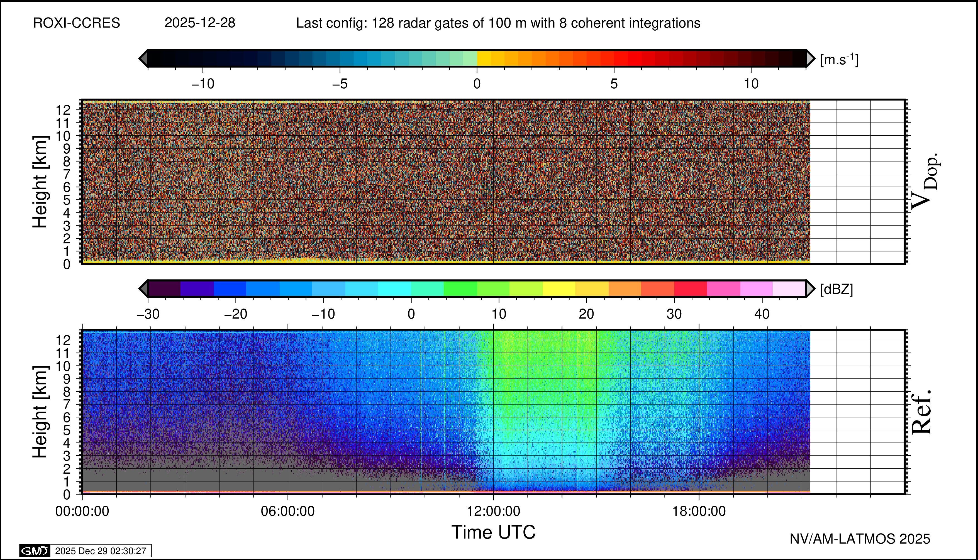Click the GMT timestamp 2025 Dec 29
The image size is (978, 560).
(x=100, y=551)
